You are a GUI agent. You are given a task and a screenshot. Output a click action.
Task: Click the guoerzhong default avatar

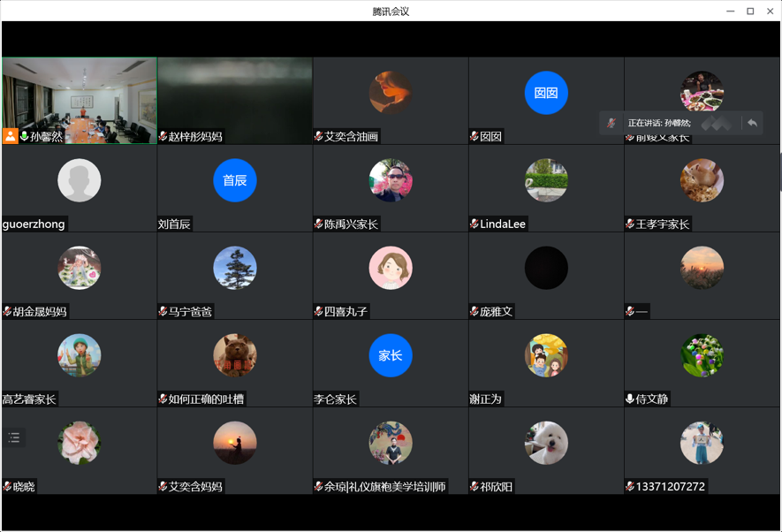point(80,180)
